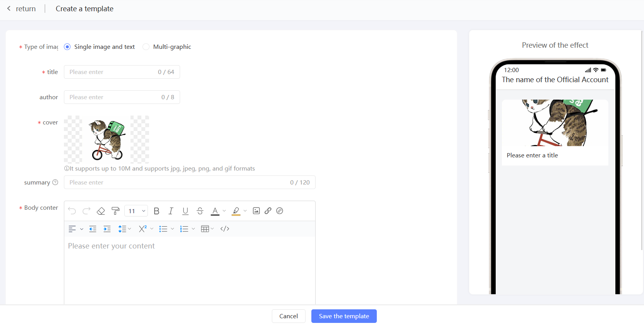Expand the table dropdown arrow

pyautogui.click(x=212, y=229)
